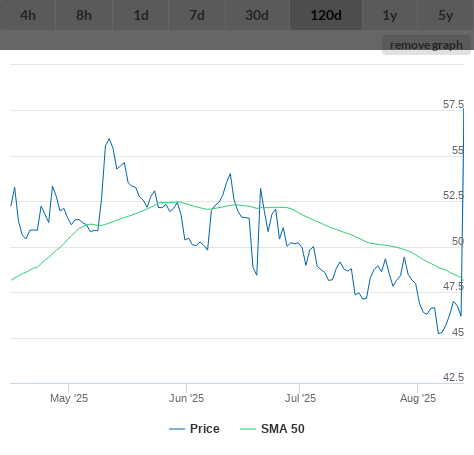The height and width of the screenshot is (455, 474).
Task: Open the 1y chart range
Action: coord(390,15)
